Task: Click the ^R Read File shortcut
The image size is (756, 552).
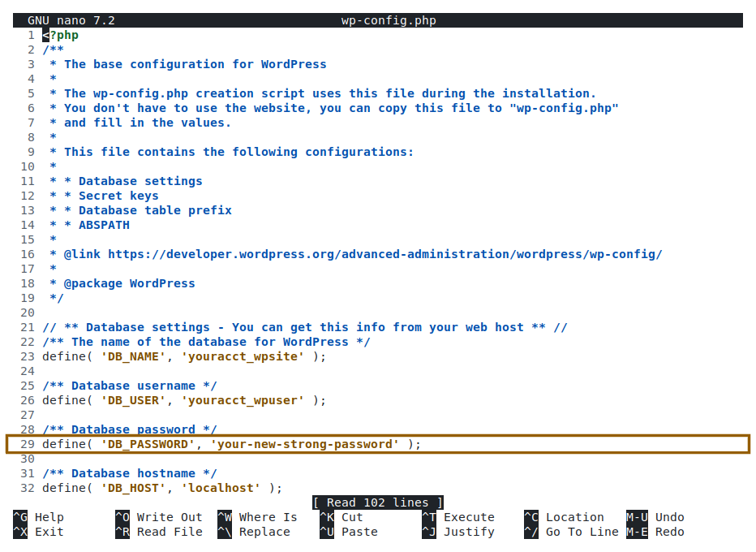Action: pos(159,532)
